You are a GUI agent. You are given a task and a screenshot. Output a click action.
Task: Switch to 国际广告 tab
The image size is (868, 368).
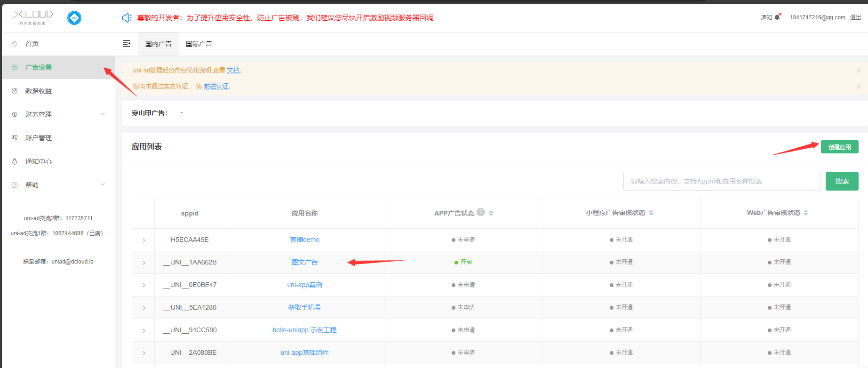(199, 44)
